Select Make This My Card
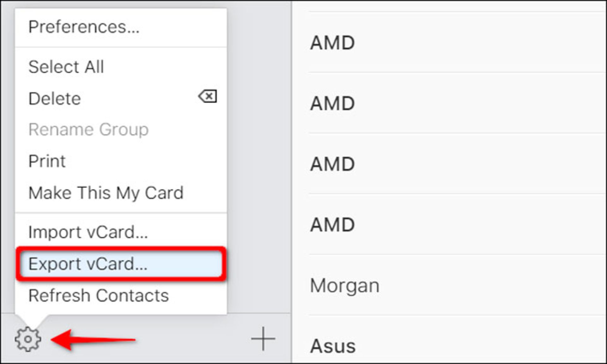 [x=106, y=193]
